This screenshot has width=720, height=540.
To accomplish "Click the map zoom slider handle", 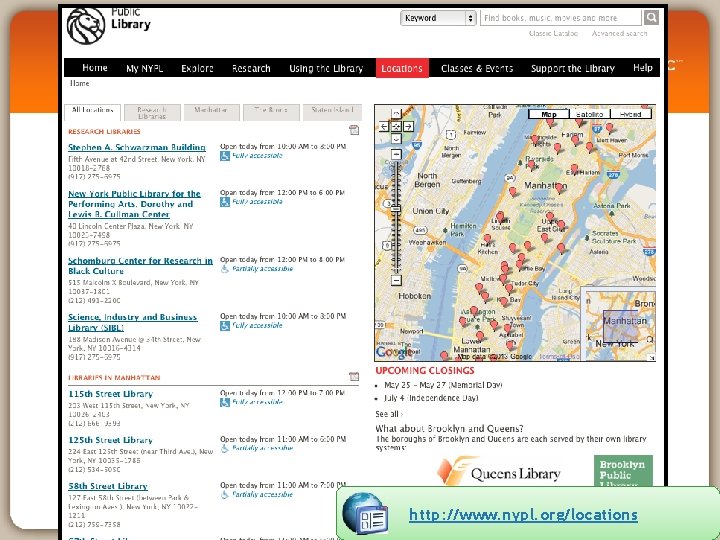I will pos(396,208).
